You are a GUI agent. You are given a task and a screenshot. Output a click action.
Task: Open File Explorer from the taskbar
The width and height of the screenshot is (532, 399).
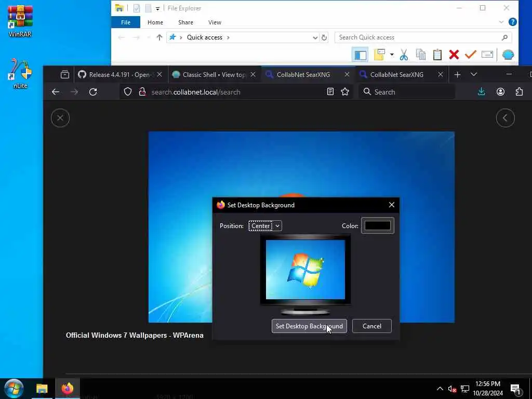(x=42, y=389)
